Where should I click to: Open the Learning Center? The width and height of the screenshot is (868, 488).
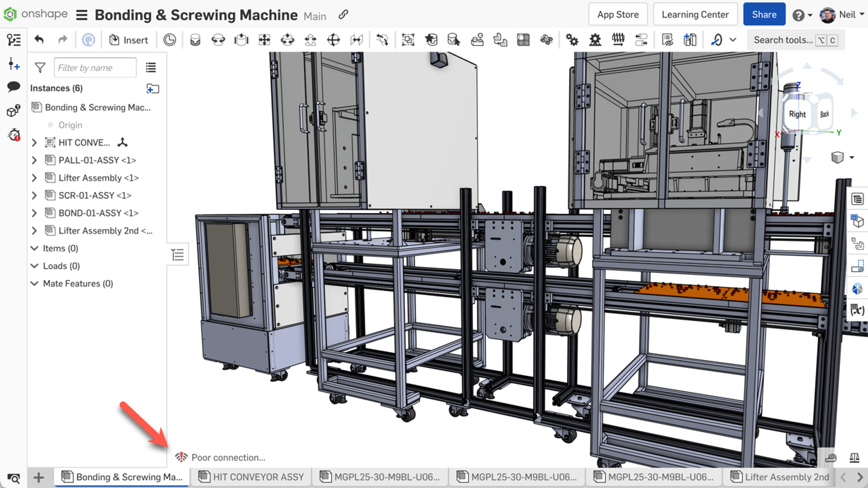[x=695, y=15]
